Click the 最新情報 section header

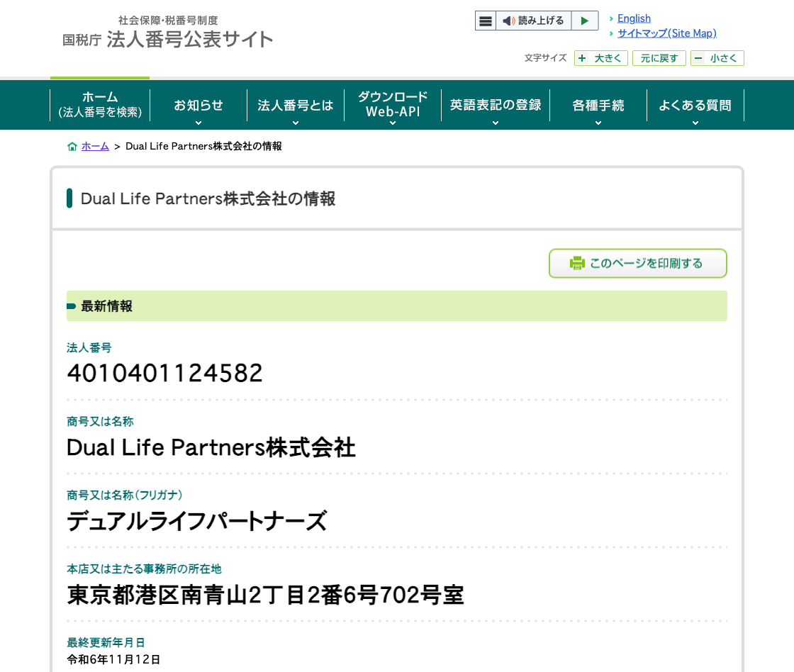point(397,306)
